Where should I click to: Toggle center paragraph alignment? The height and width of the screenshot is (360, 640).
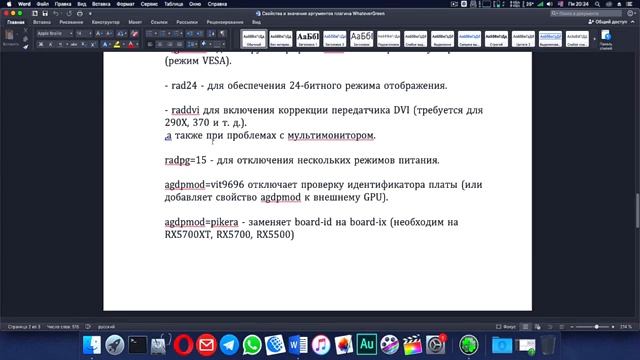(160, 44)
